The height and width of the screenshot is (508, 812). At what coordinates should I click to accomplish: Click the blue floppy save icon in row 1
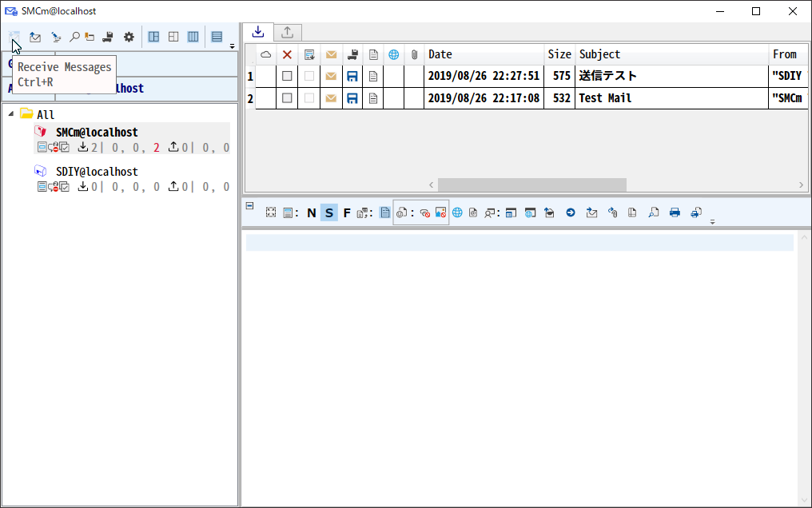click(352, 76)
